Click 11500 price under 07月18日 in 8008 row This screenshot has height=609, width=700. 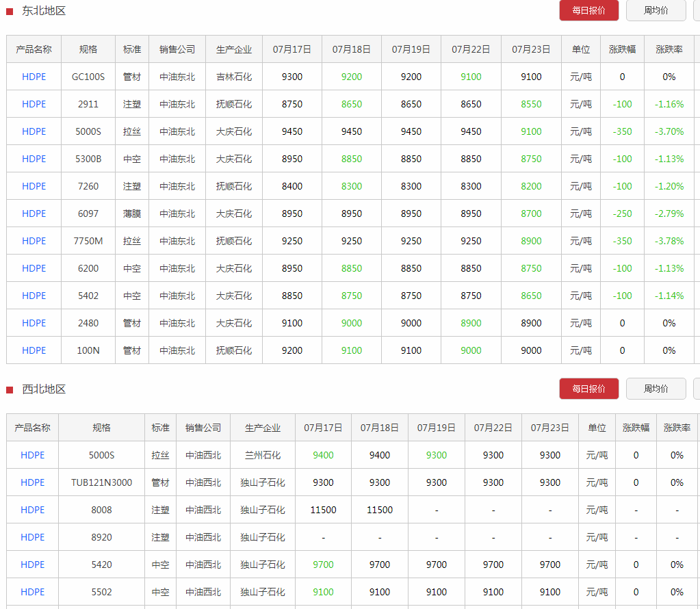pos(380,510)
